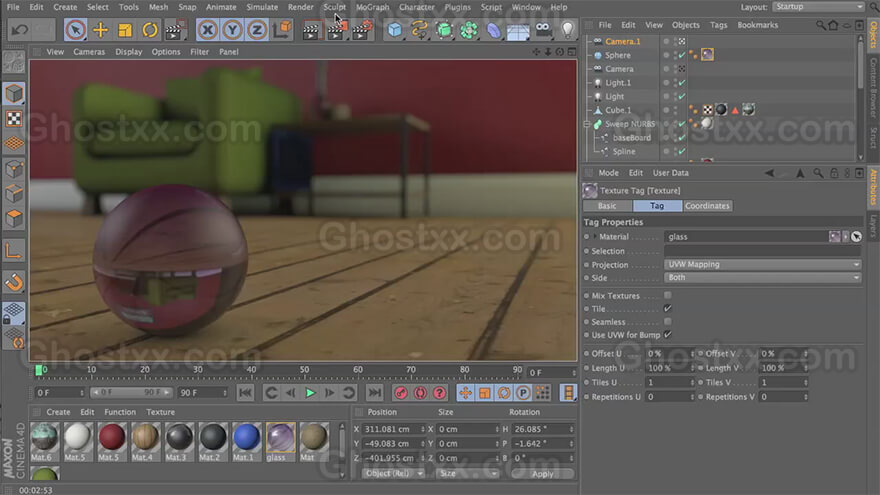The image size is (880, 495).
Task: Jump to the end of the animation
Action: coord(374,393)
